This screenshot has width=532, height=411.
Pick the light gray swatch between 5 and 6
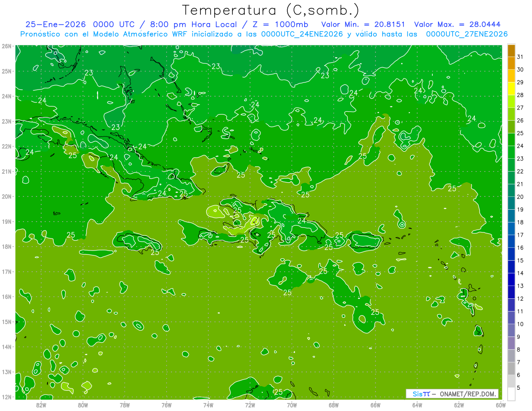[x=511, y=381]
